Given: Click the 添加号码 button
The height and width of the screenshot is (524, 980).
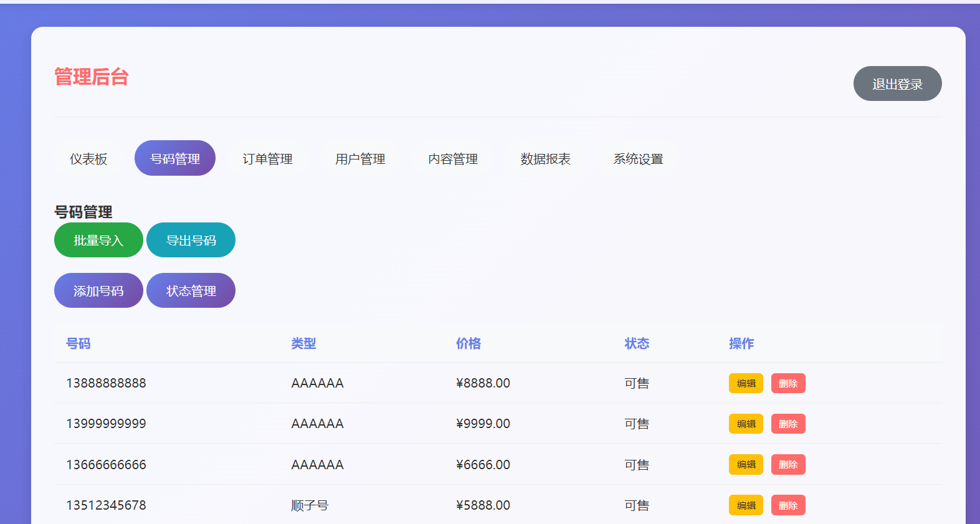Looking at the screenshot, I should [98, 290].
